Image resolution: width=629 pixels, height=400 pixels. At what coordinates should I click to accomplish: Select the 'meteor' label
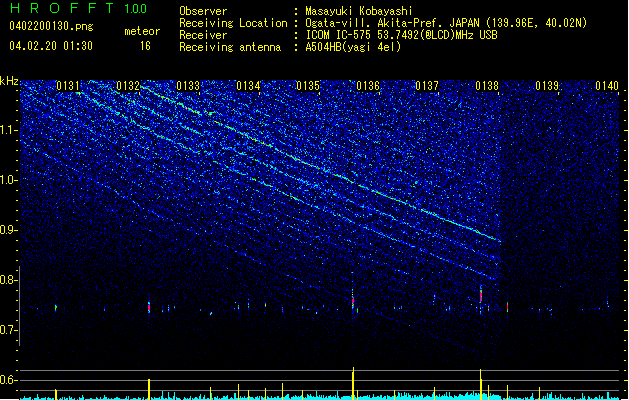coord(142,31)
